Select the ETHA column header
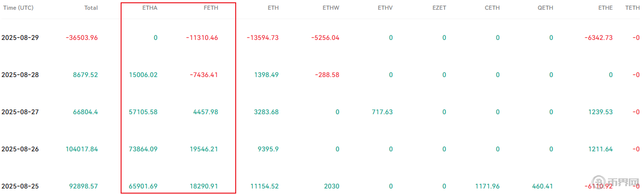Screen dimensions: 644x195 click(x=149, y=8)
